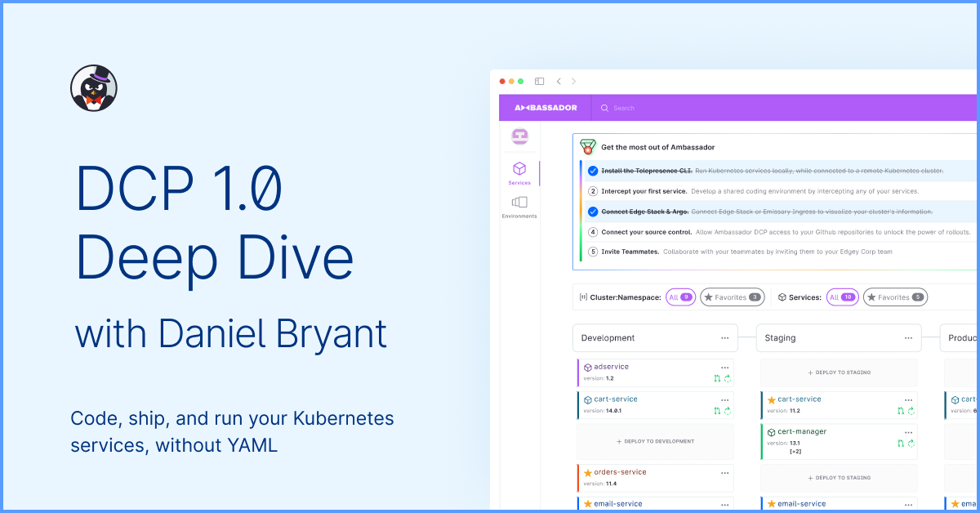The width and height of the screenshot is (980, 513).
Task: Check step 4 circle for Connect source control
Action: 593,232
